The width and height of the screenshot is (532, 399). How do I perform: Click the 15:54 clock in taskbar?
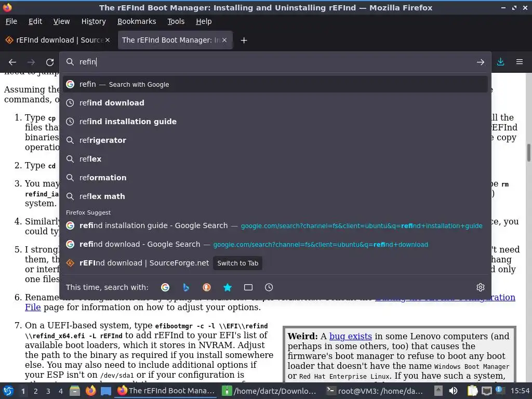520,391
